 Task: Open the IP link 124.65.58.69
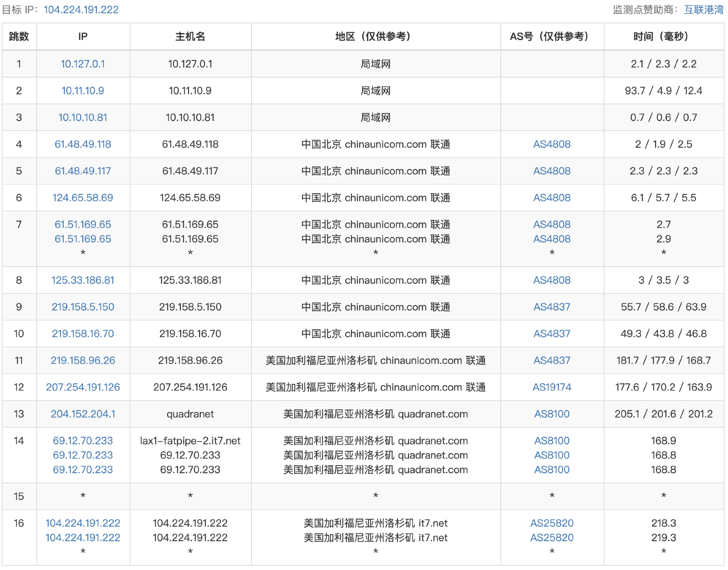(83, 197)
